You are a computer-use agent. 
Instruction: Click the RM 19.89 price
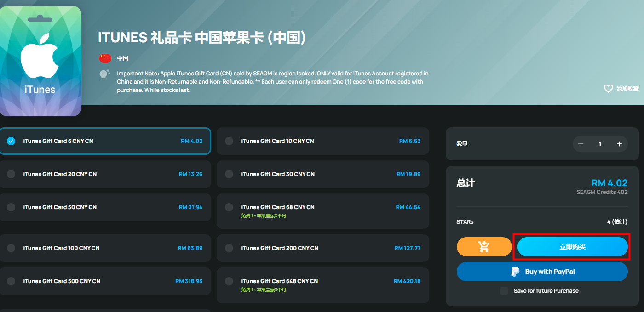tap(408, 174)
